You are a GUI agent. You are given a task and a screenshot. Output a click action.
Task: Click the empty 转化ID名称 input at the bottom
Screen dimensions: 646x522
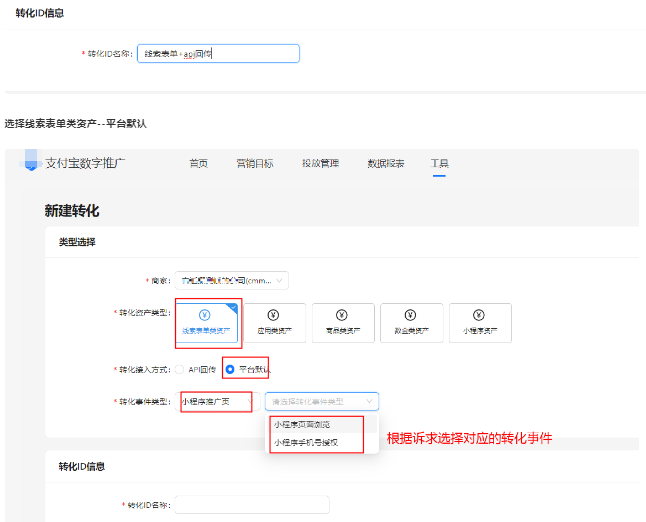[252, 505]
